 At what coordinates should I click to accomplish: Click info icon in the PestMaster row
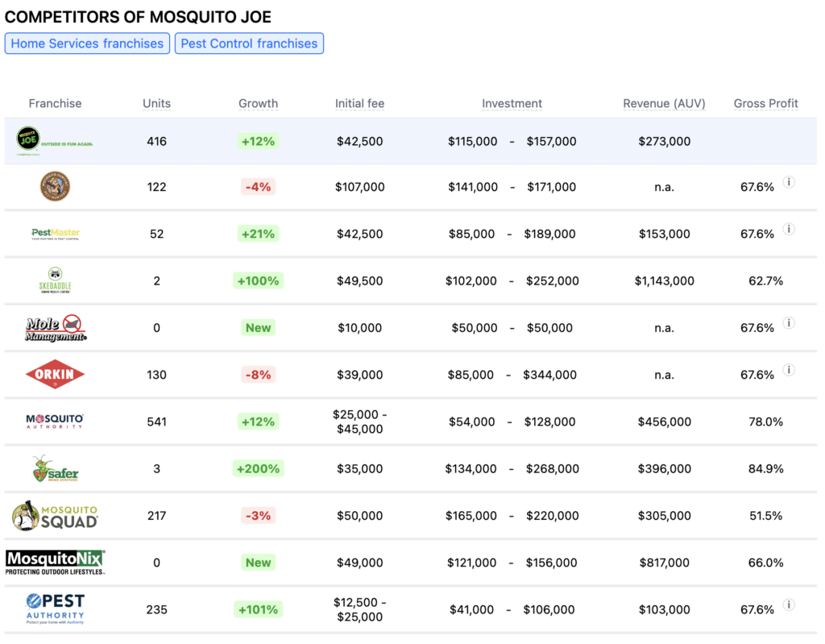tap(789, 229)
